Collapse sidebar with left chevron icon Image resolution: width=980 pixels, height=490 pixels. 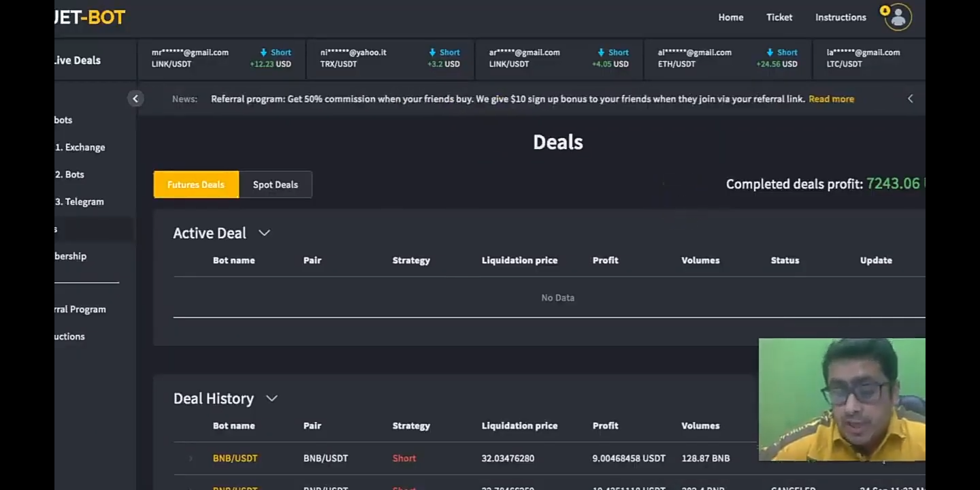point(135,99)
